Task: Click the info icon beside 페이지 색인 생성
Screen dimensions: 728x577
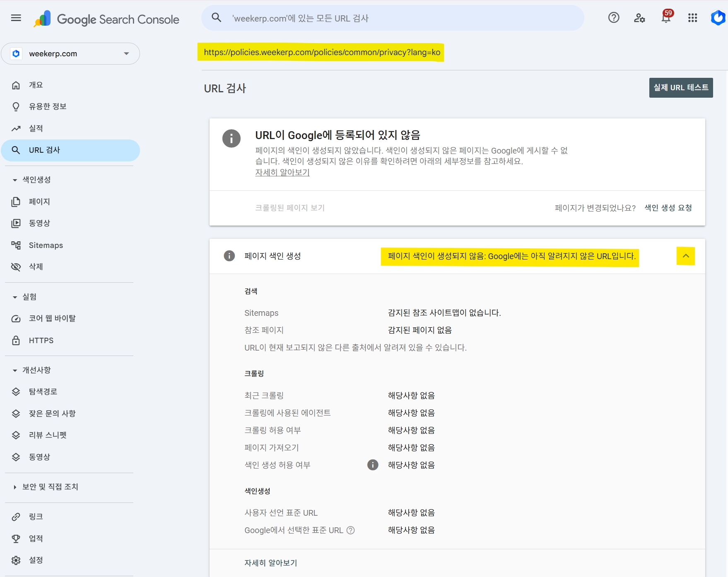Action: pyautogui.click(x=229, y=256)
